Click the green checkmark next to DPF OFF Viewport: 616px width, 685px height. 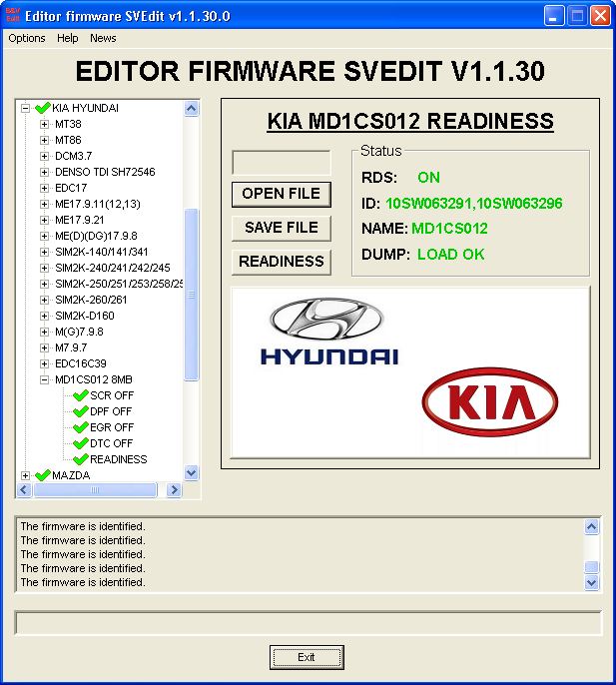[x=81, y=411]
